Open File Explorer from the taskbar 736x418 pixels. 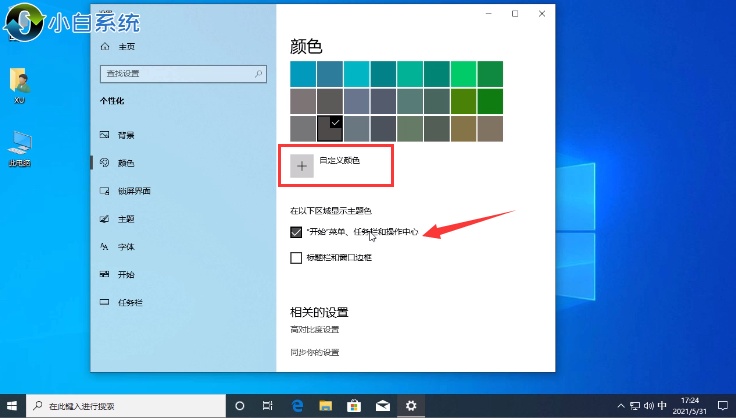325,406
